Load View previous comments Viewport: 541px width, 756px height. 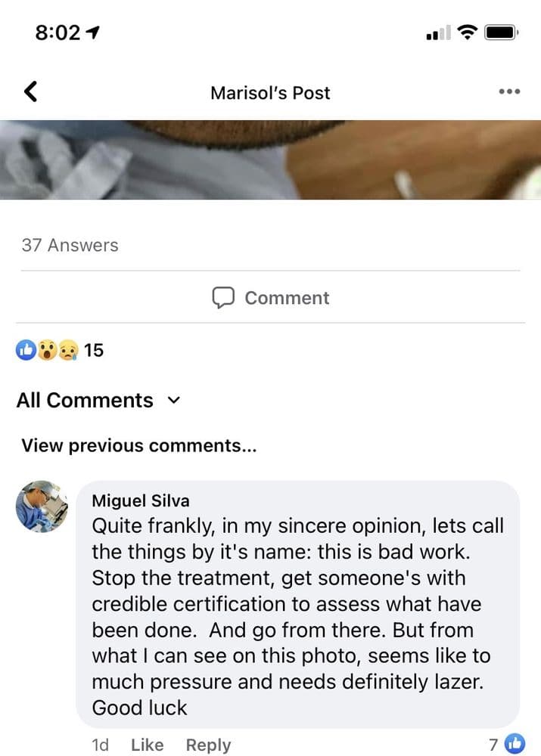click(139, 445)
